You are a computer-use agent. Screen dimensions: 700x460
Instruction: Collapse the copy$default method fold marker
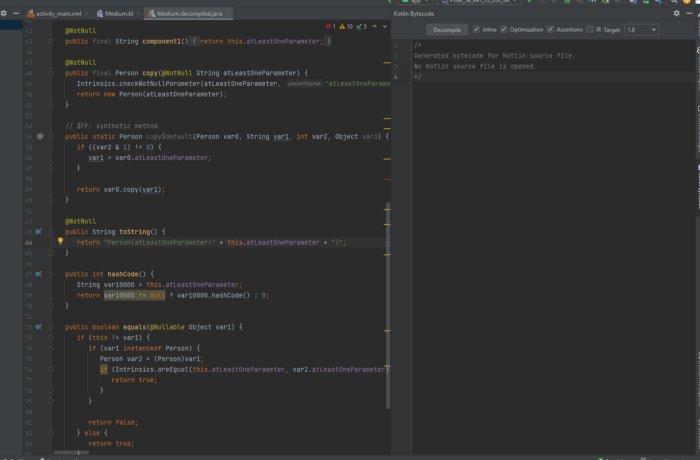click(x=51, y=137)
